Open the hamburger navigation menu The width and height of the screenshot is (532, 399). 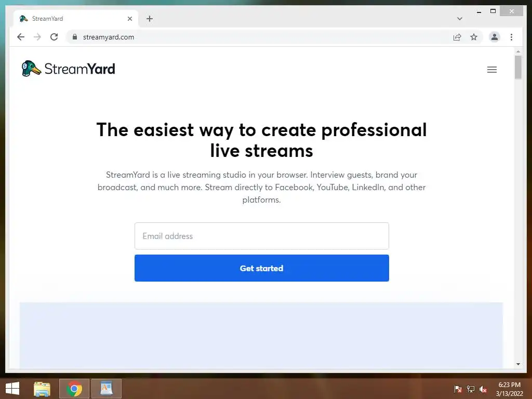tap(491, 70)
